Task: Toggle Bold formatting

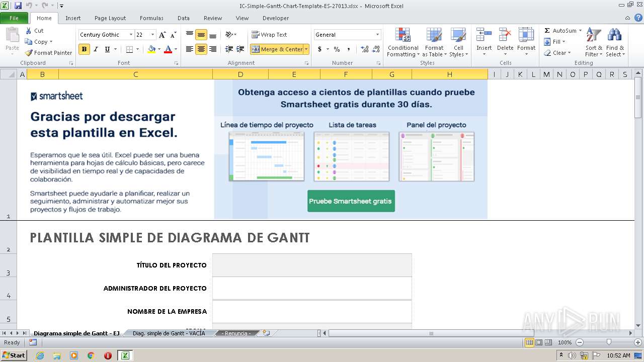Action: [84, 49]
